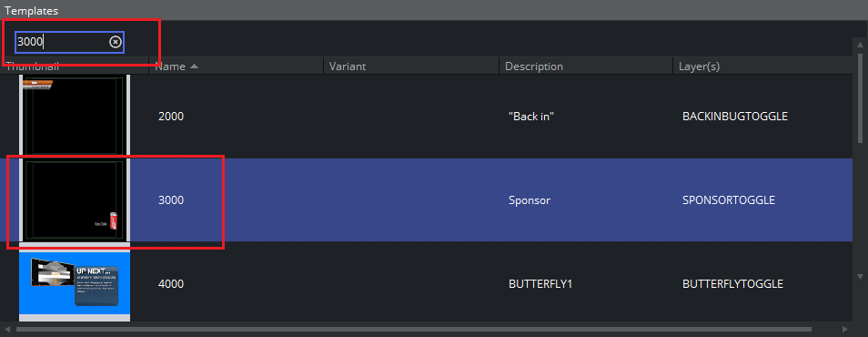Clear the search field with the X icon
This screenshot has height=337, width=868.
(116, 42)
